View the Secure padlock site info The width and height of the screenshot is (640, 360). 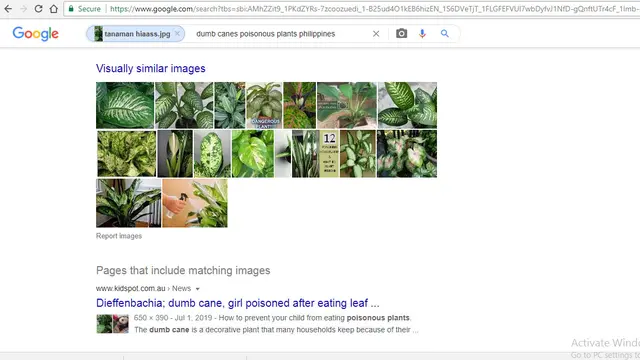[84, 9]
